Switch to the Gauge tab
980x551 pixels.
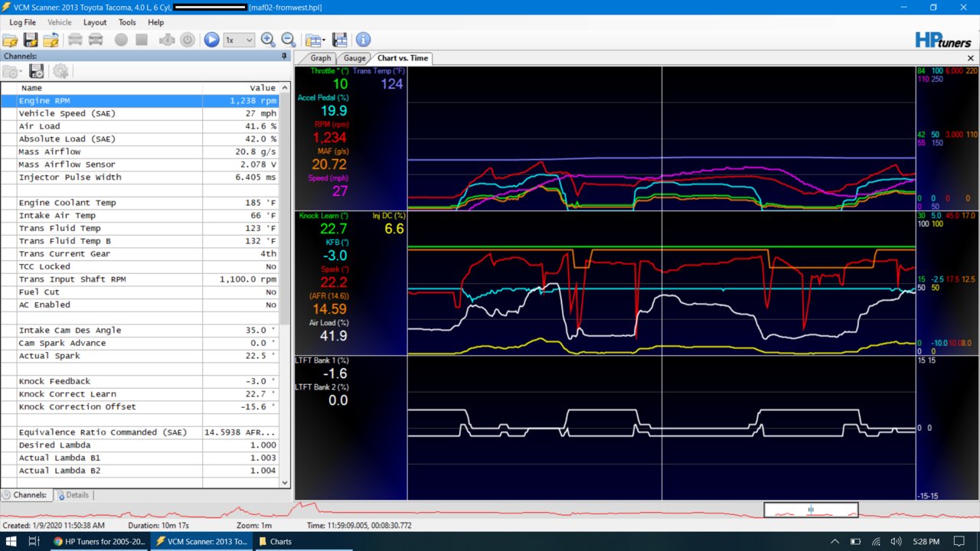pos(354,58)
